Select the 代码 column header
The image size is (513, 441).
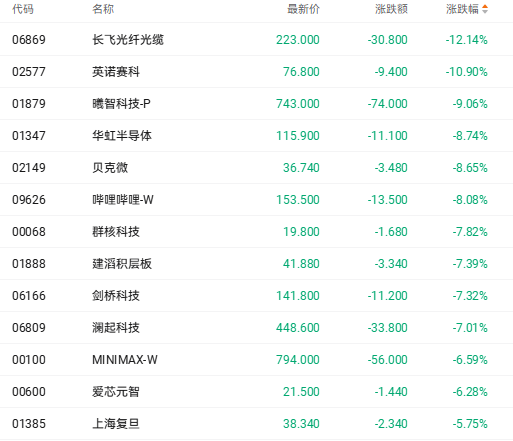23,9
